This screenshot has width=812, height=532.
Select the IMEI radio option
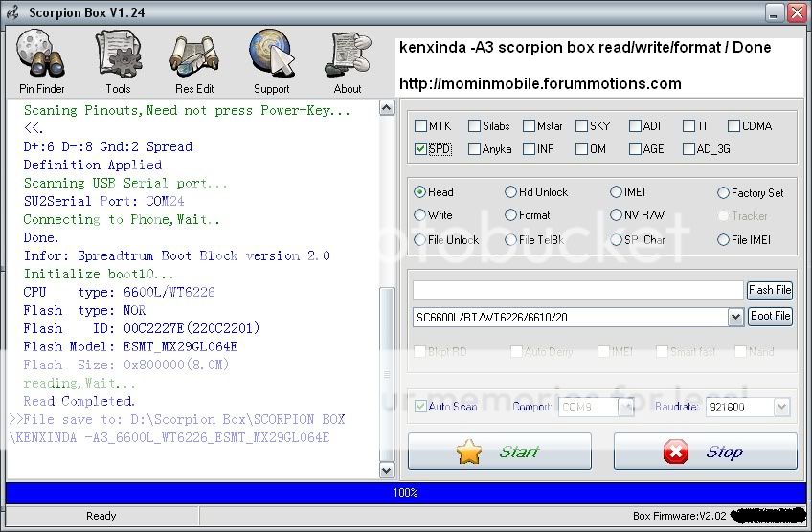click(616, 192)
